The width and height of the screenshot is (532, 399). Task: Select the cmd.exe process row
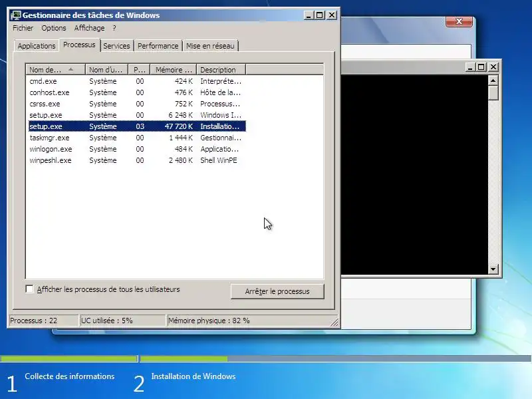click(x=137, y=81)
